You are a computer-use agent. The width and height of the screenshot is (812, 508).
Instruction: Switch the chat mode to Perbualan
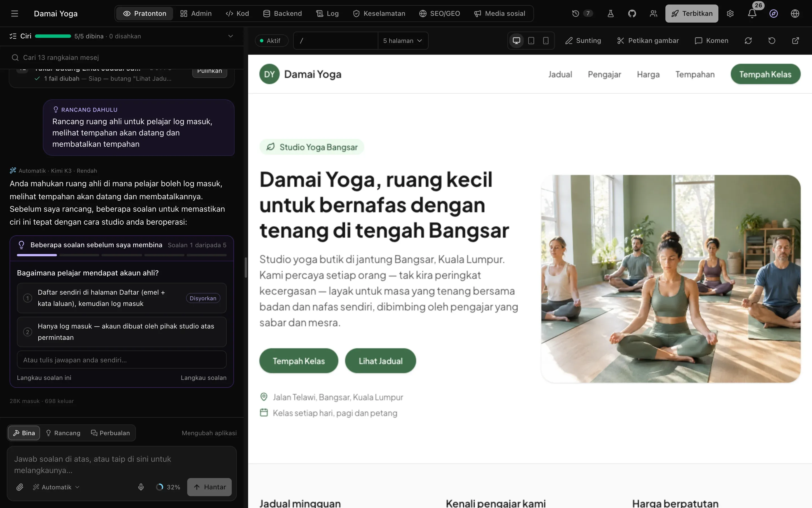point(111,433)
